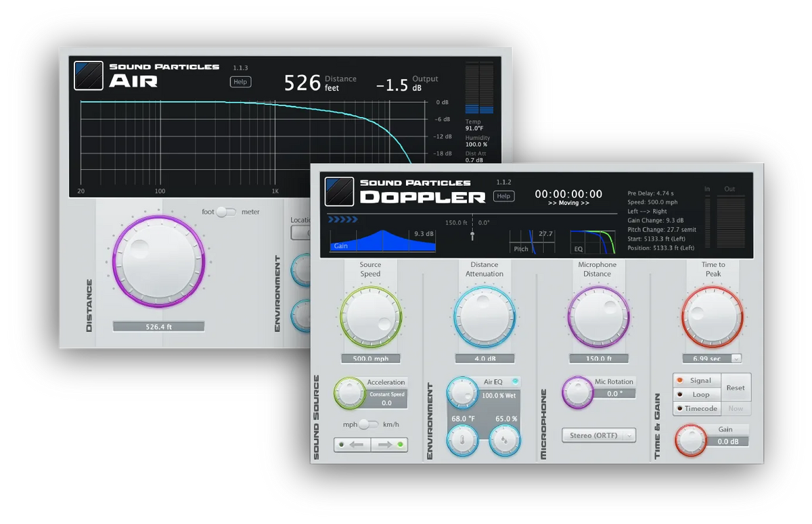Click the Air plugin logo icon

(88, 76)
